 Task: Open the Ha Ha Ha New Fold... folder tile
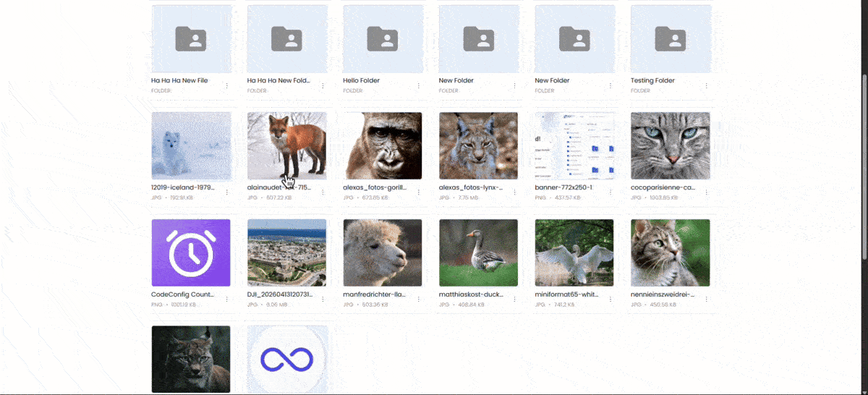pyautogui.click(x=287, y=38)
